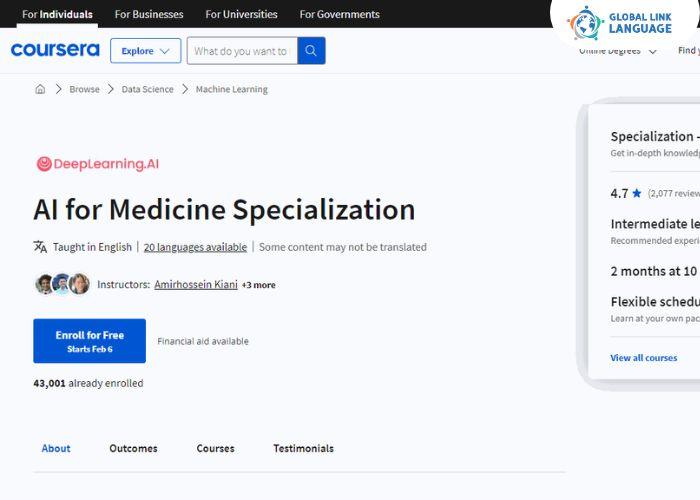Expand the +3 more instructors list
700x500 pixels.
click(x=258, y=285)
